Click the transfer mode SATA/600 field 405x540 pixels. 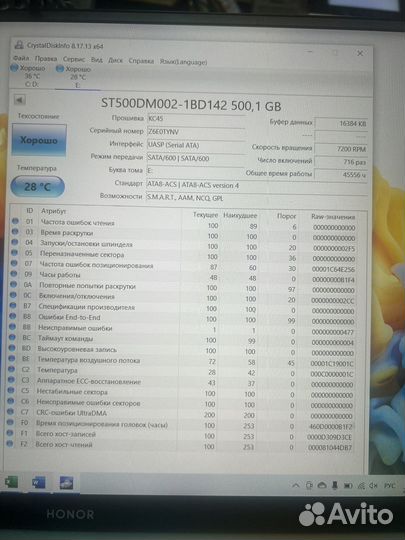[196, 158]
